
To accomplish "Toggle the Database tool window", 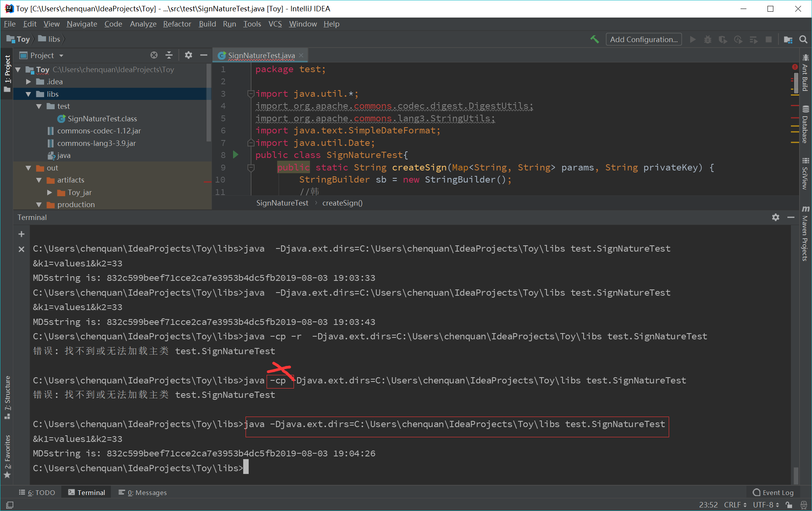I will (x=805, y=124).
